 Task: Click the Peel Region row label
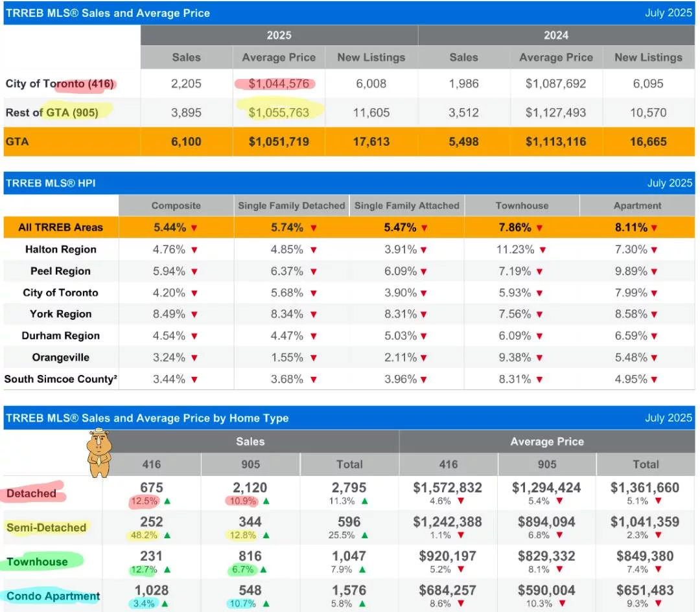coord(60,271)
